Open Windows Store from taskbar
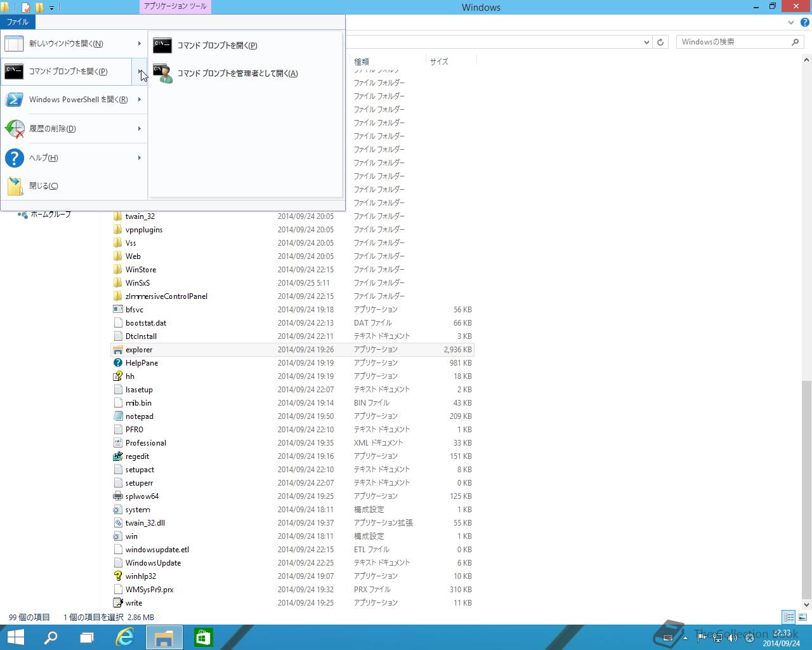This screenshot has width=812, height=650. pos(204,637)
